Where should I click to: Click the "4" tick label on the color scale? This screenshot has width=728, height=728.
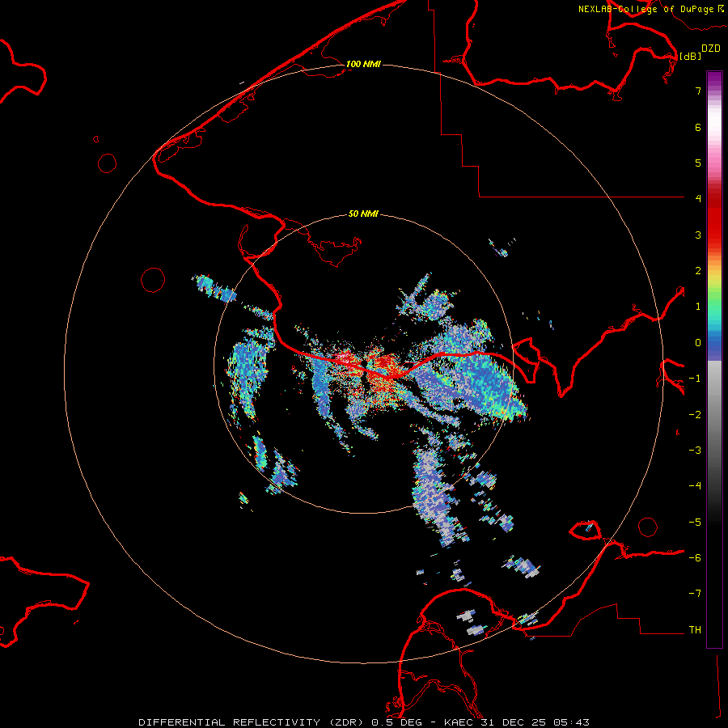698,199
